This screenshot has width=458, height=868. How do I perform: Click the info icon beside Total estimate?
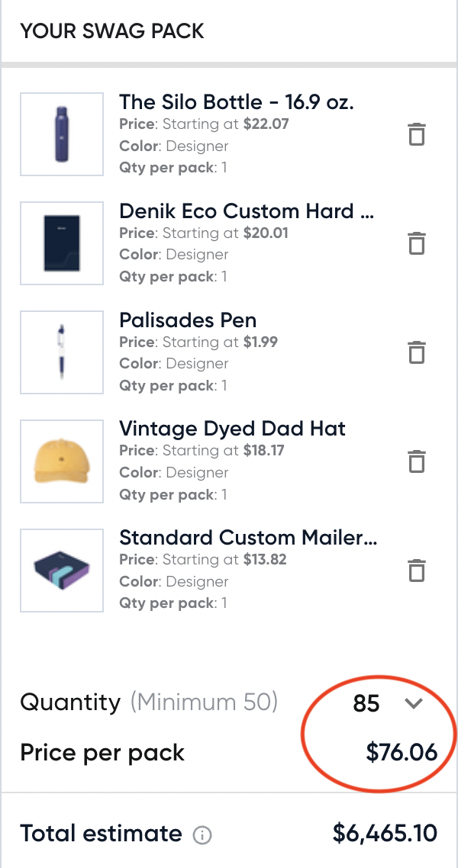pos(202,835)
